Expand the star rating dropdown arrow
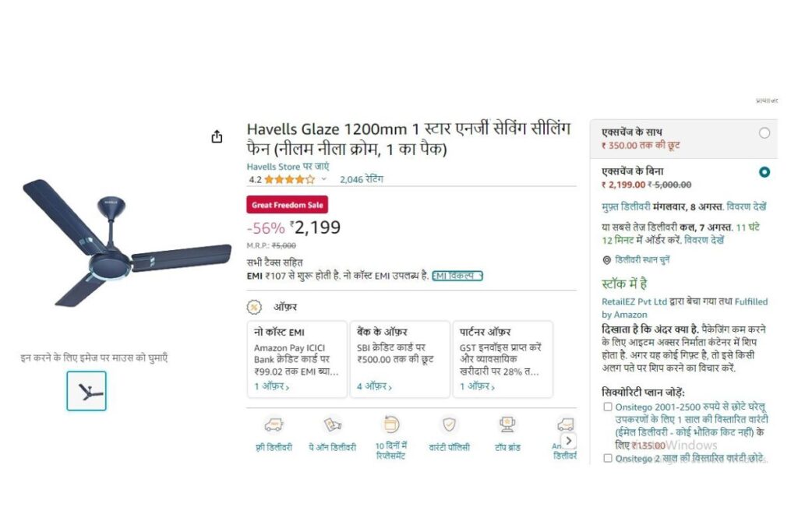Image resolution: width=798 pixels, height=532 pixels. [323, 179]
